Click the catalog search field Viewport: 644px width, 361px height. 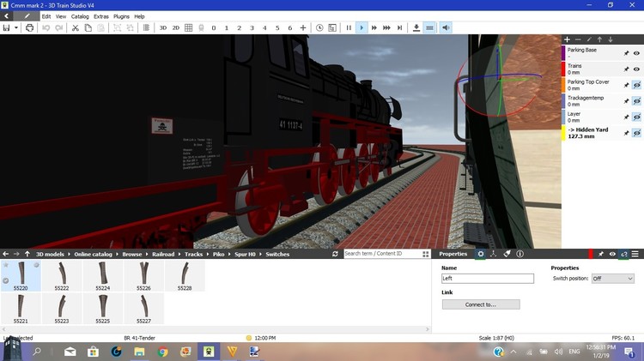pos(382,254)
